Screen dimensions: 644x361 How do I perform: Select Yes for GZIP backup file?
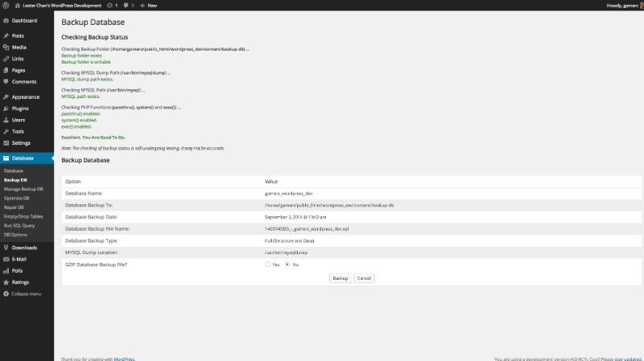pyautogui.click(x=268, y=265)
